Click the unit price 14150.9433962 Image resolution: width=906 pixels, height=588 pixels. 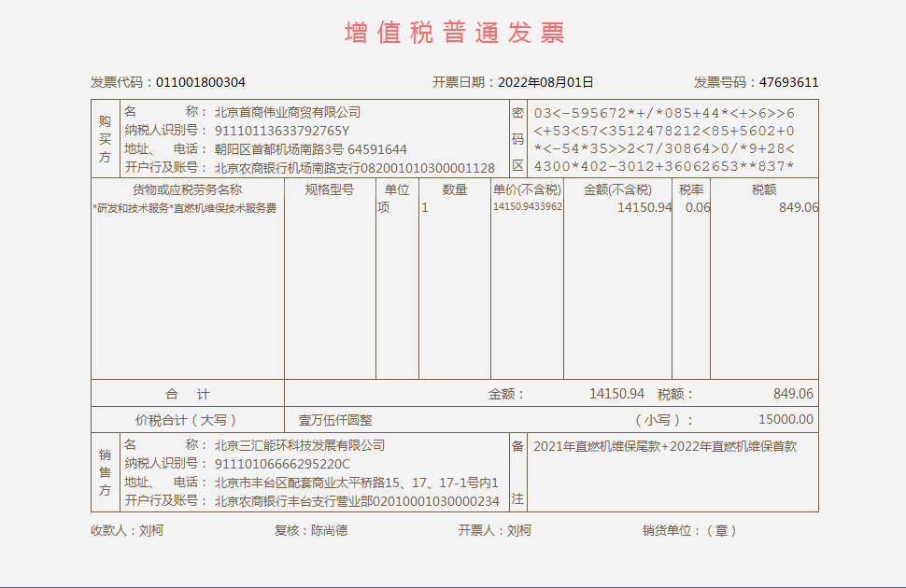(x=528, y=207)
